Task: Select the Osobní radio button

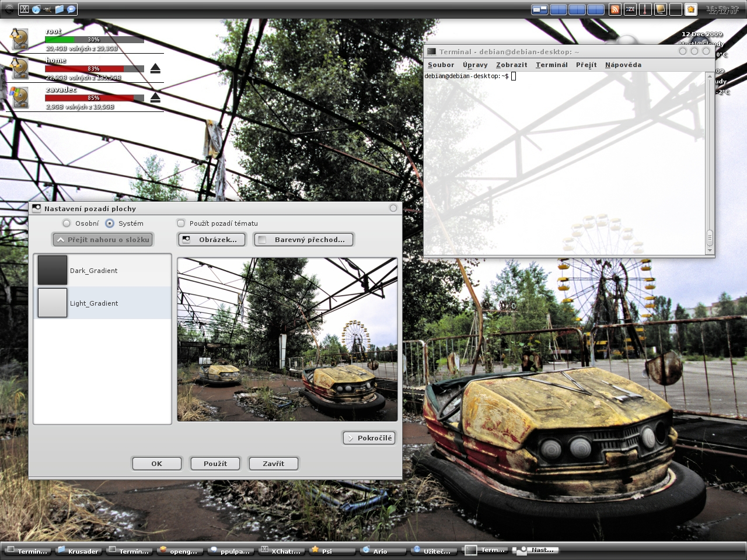Action: [x=67, y=223]
